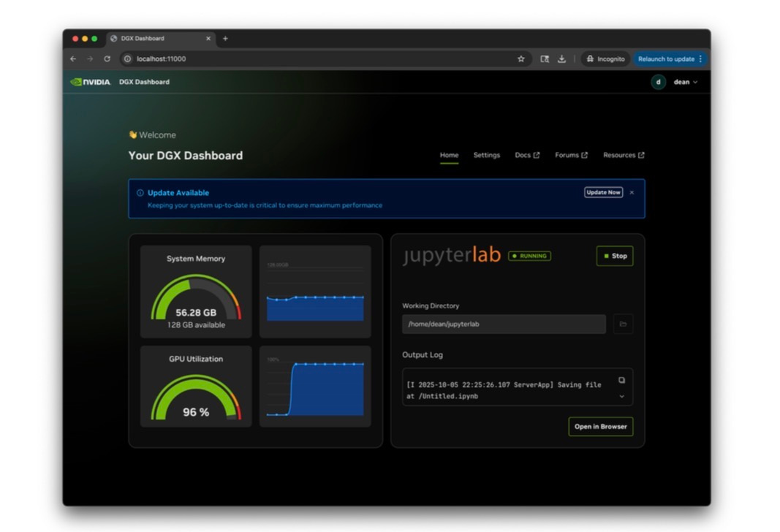
Task: Expand the output log with chevron
Action: (x=622, y=396)
